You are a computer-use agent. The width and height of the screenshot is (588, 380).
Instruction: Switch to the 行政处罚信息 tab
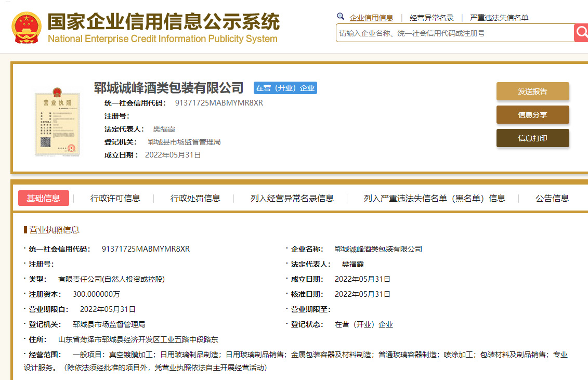pos(195,198)
